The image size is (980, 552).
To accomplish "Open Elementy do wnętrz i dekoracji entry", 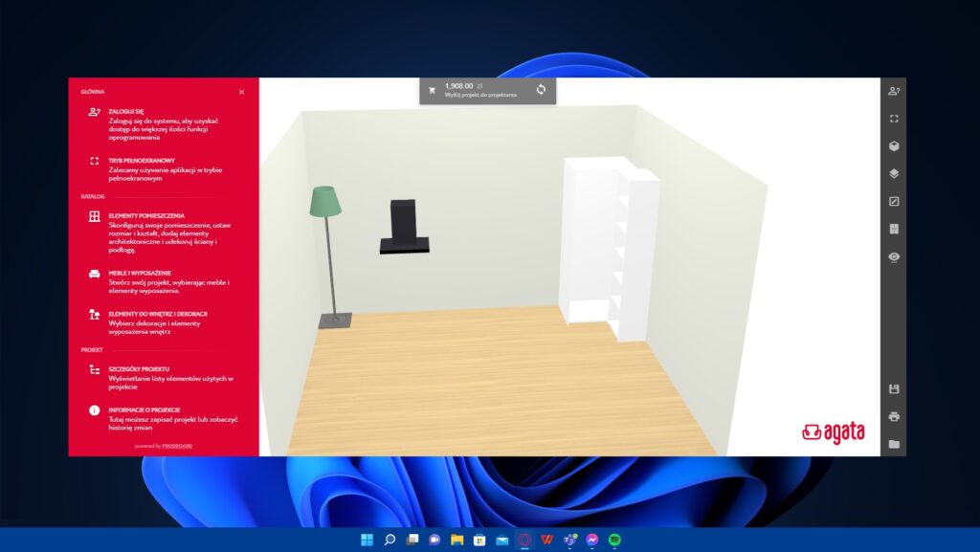I will [163, 322].
